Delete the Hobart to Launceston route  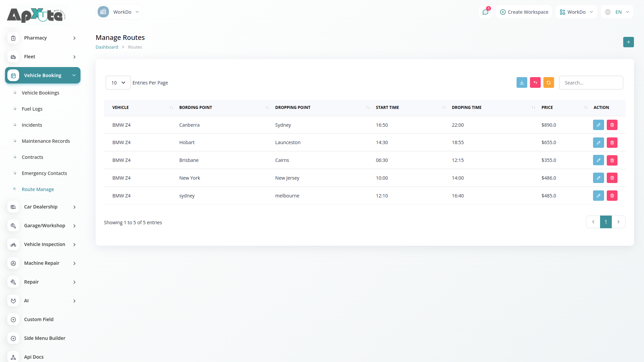click(612, 143)
